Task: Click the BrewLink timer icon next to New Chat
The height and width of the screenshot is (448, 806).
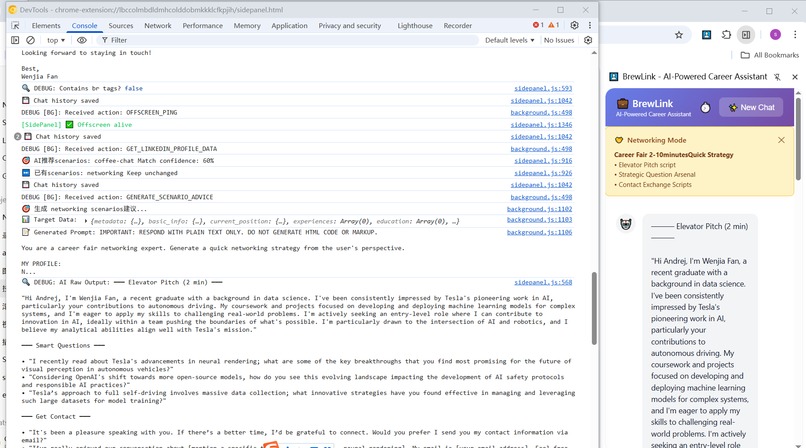Action: click(x=705, y=107)
